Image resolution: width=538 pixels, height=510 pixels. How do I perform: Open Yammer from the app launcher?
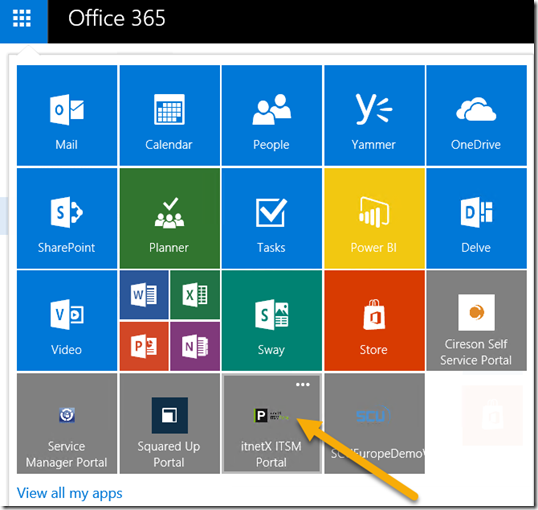pyautogui.click(x=374, y=115)
